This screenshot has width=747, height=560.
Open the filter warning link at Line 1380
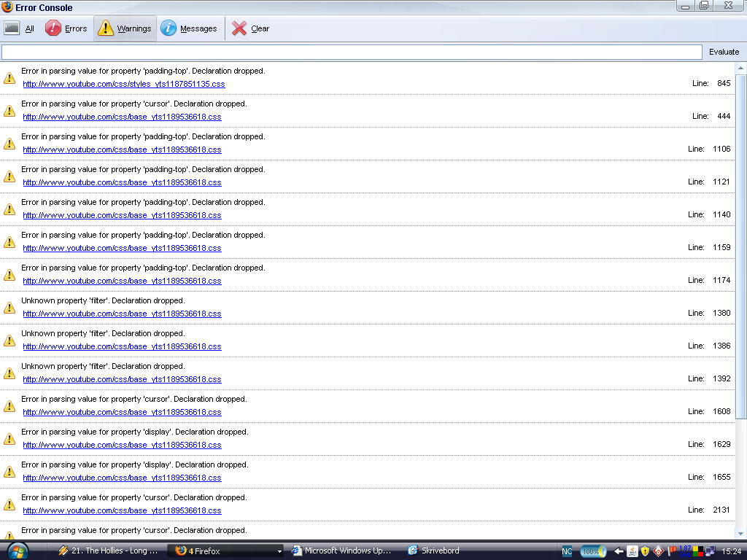pos(122,314)
